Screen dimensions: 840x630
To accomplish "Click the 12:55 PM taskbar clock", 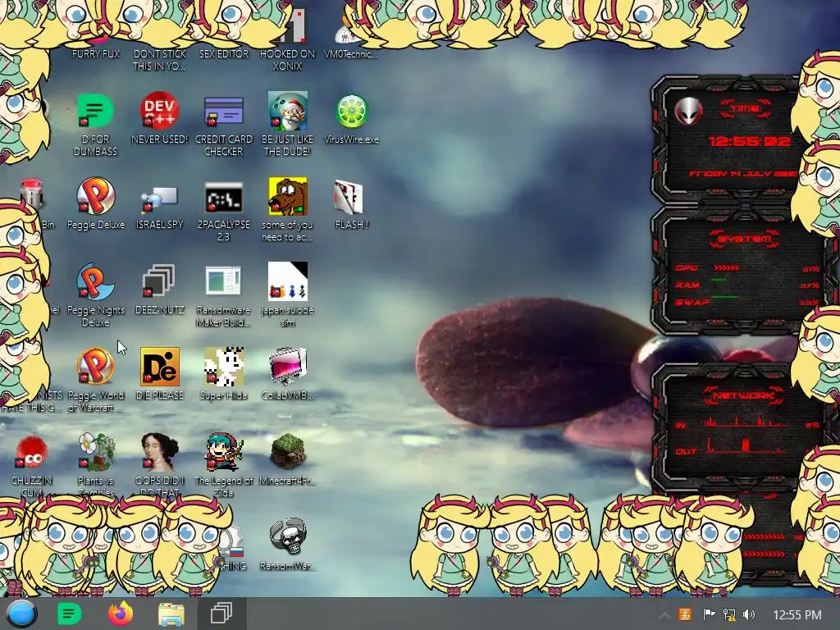I will [x=797, y=614].
